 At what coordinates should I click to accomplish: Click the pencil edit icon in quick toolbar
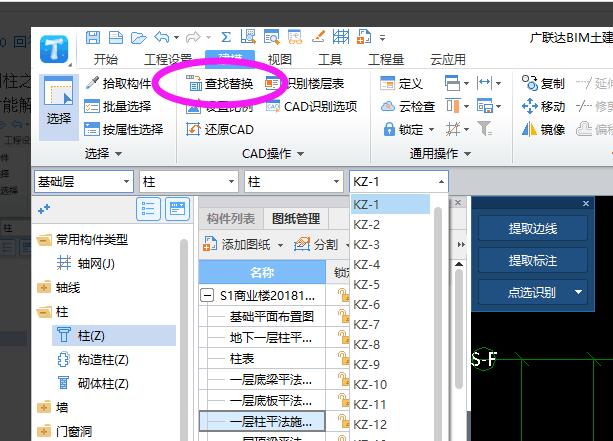coord(318,37)
